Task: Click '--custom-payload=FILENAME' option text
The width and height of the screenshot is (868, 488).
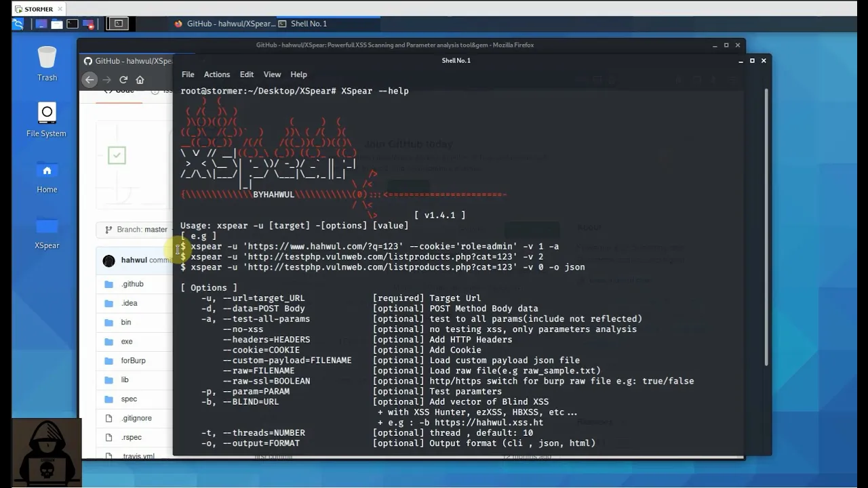Action: 287,361
